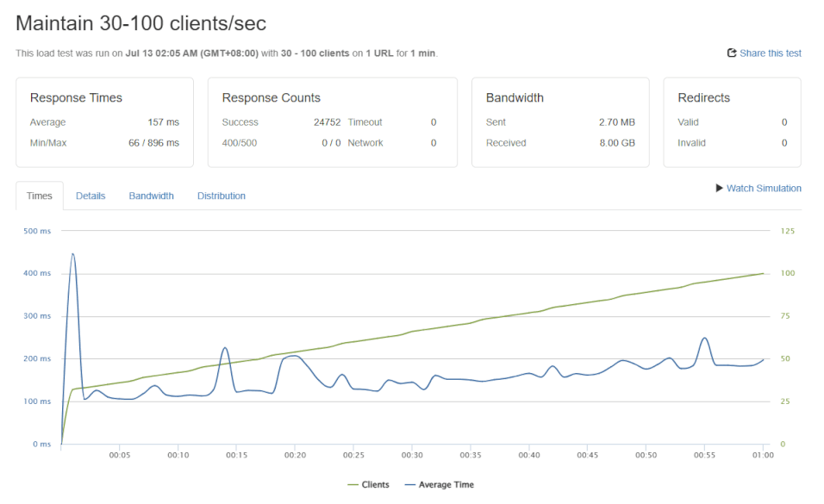
Task: Click the Network label in Response Counts
Action: (365, 143)
